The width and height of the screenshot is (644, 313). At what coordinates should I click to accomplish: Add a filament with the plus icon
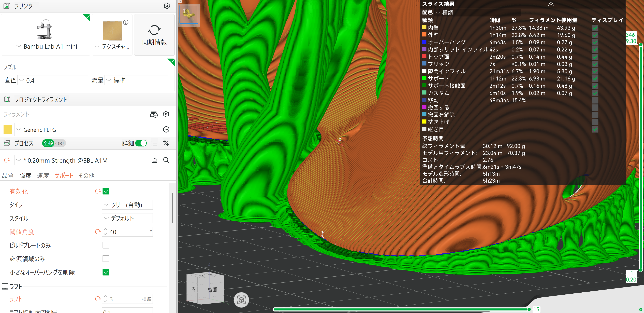pos(130,114)
